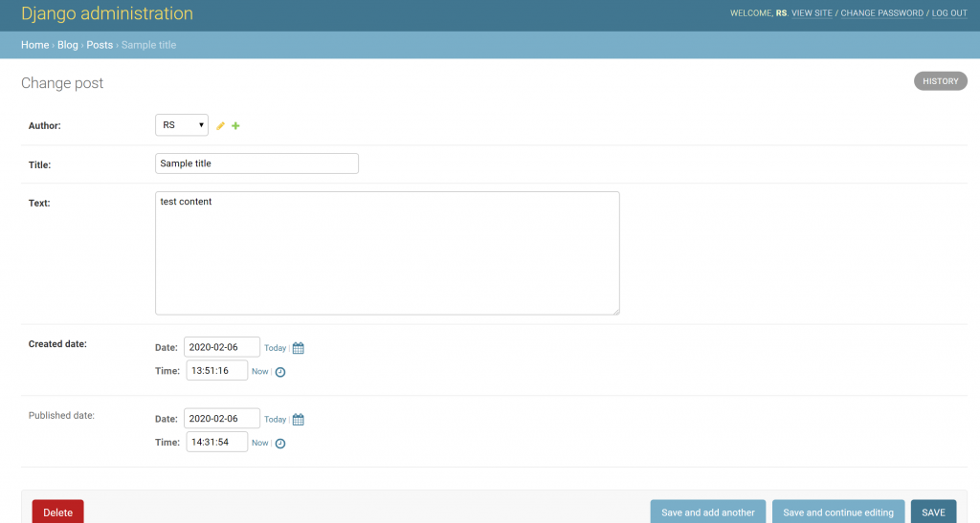
Task: Open the Author dropdown showing RS
Action: tap(182, 125)
